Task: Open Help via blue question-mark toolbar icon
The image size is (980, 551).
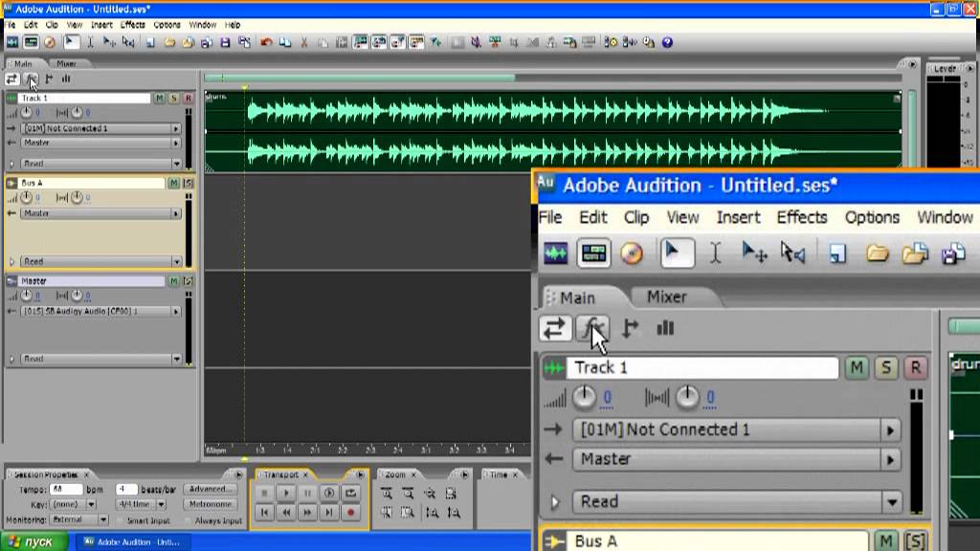Action: coord(667,42)
